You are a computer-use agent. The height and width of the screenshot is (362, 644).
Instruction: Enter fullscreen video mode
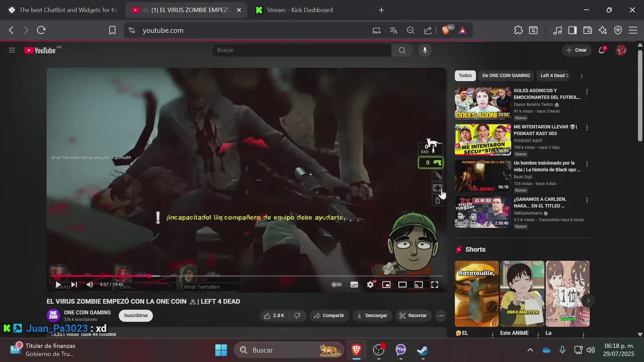point(435,285)
